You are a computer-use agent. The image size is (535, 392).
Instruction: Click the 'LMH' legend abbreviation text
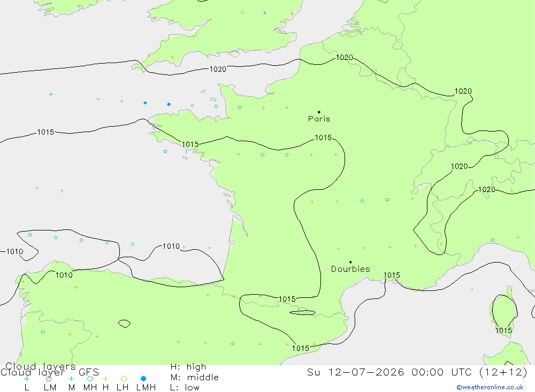pos(146,388)
